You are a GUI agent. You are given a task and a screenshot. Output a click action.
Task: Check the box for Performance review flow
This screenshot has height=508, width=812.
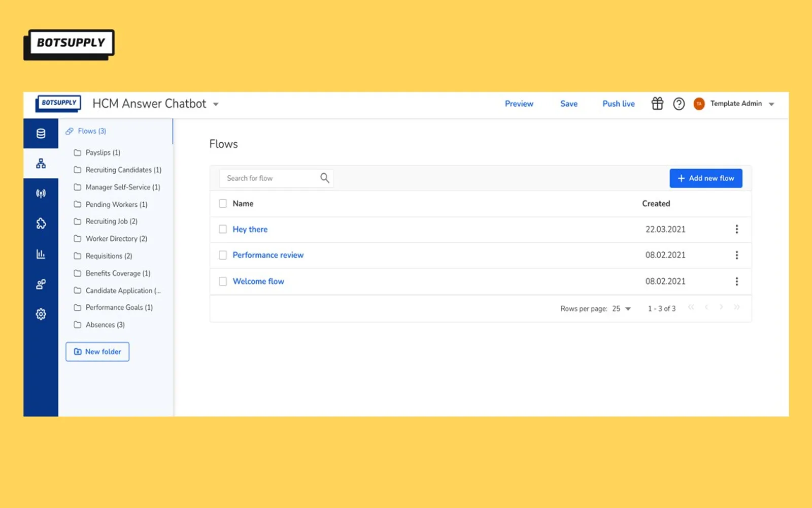tap(223, 255)
